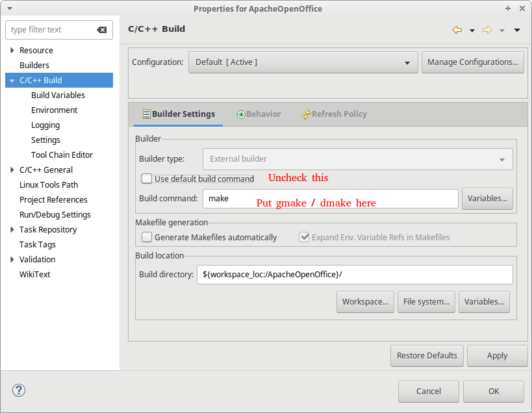This screenshot has height=413, width=532.
Task: Open the view menu triangle in page header
Action: (x=517, y=30)
